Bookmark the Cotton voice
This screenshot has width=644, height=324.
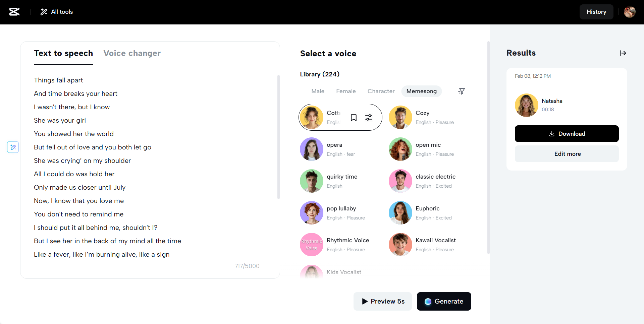pyautogui.click(x=354, y=117)
